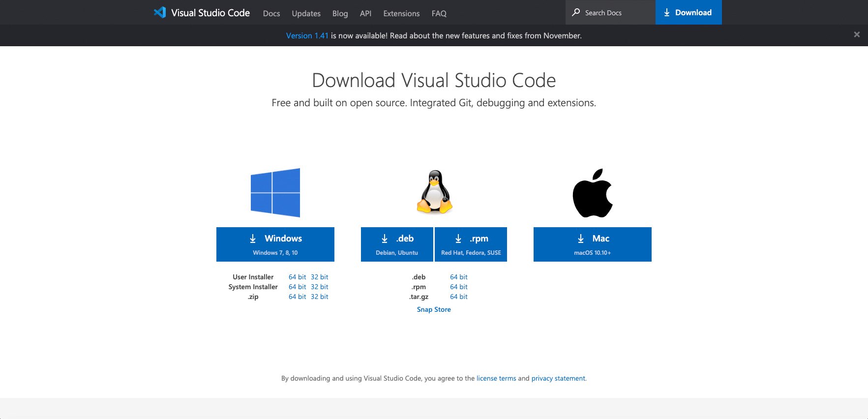Download the .rpm package for Red Hat
868x419 pixels.
471,244
